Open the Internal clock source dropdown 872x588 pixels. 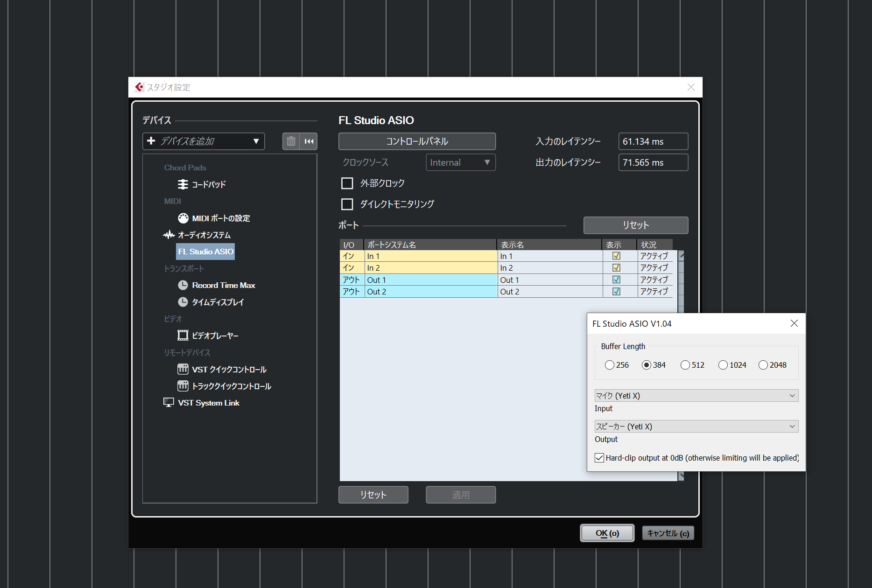461,162
